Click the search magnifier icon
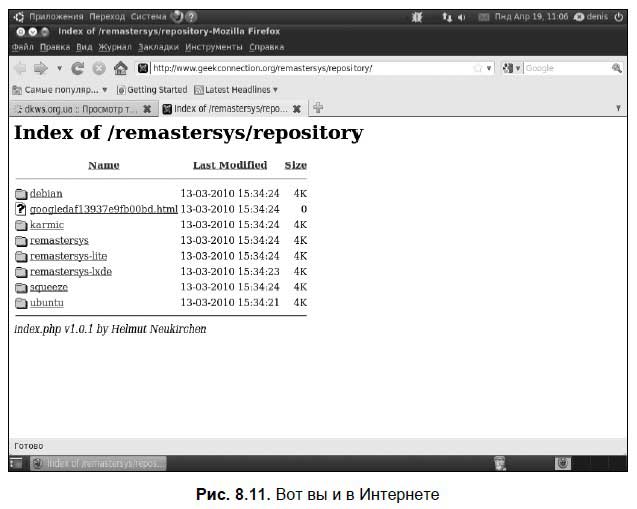Image resolution: width=637 pixels, height=509 pixels. pyautogui.click(x=617, y=68)
